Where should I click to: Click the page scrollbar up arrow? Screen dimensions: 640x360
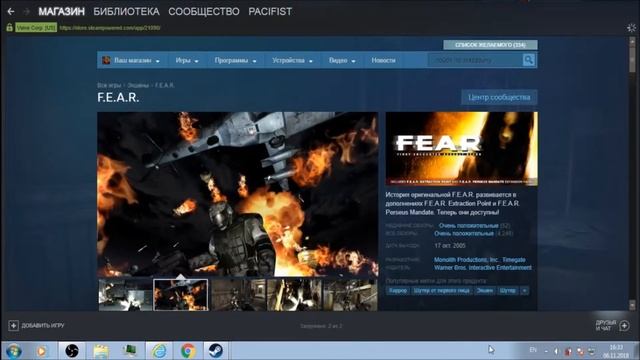point(632,41)
